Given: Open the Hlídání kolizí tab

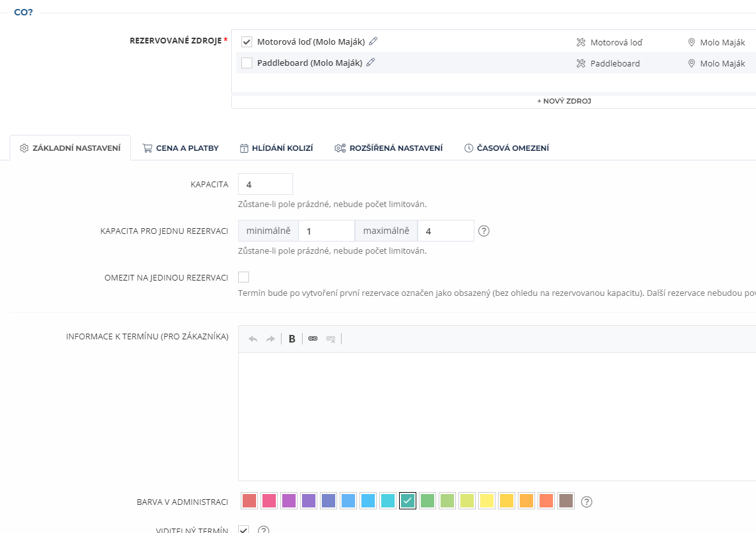Looking at the screenshot, I should click(276, 148).
